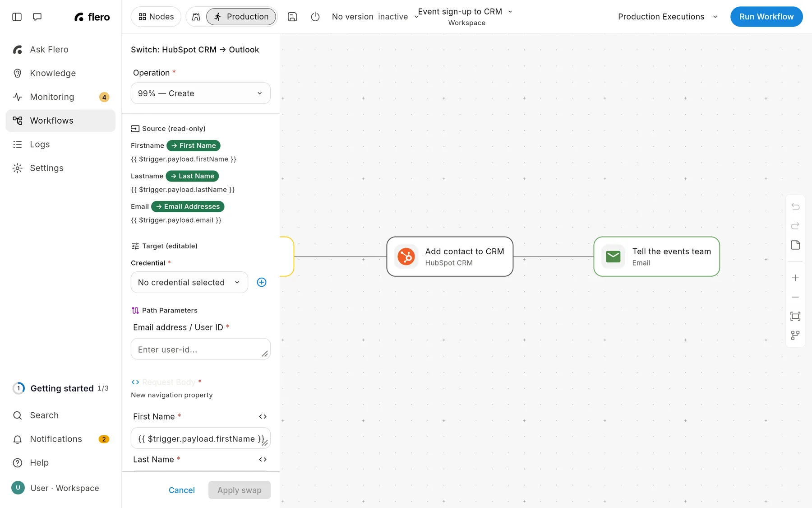Zoom out of the canvas
812x508 pixels.
795,297
